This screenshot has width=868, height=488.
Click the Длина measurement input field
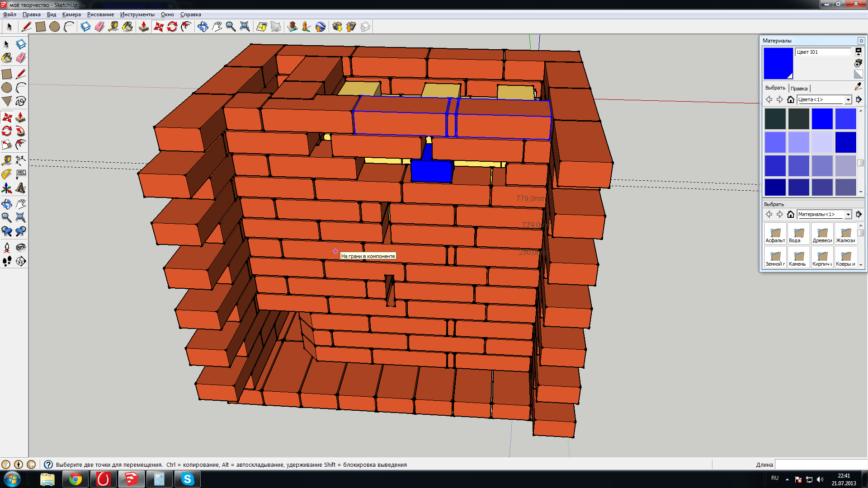(x=821, y=465)
